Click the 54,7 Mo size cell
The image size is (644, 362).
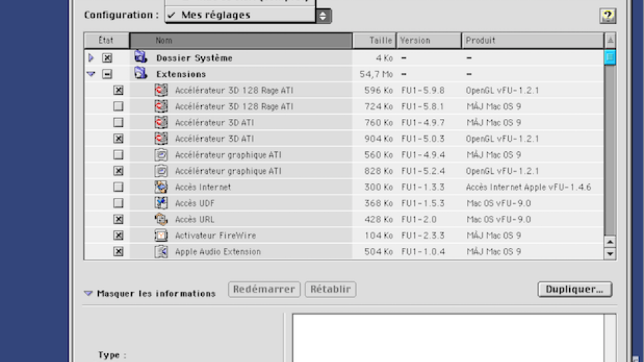click(x=376, y=74)
